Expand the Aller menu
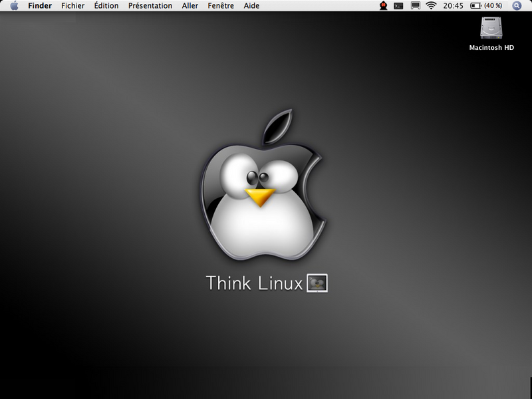The image size is (532, 399). (190, 6)
